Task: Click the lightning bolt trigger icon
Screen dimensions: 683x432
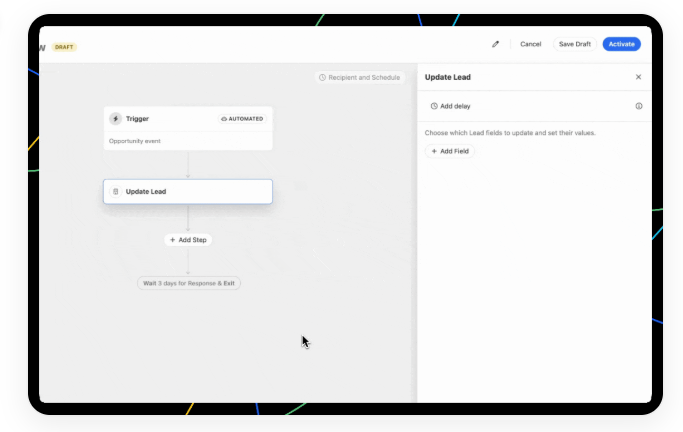Action: coord(115,118)
